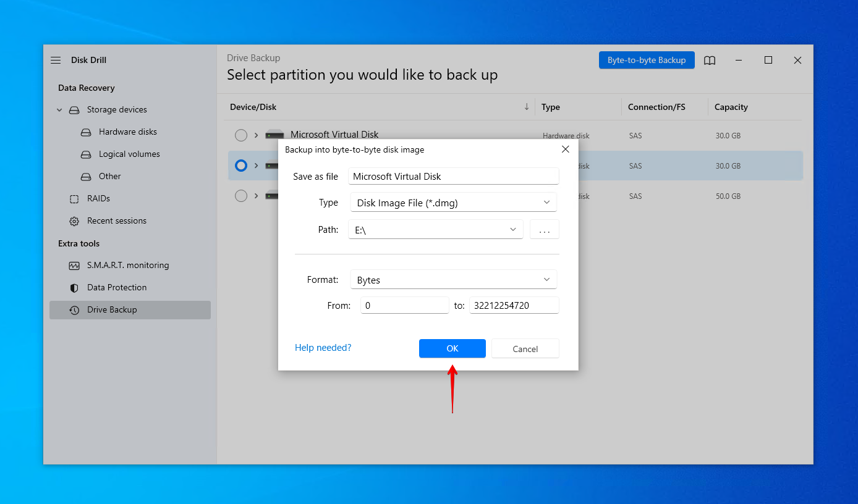
Task: Toggle the selected 30.0 GB disk radio button
Action: [241, 166]
